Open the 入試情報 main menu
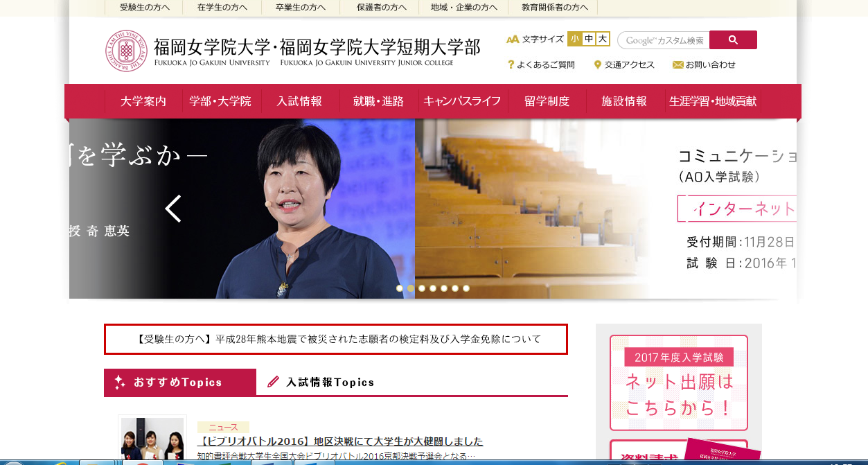The image size is (868, 465). point(300,101)
